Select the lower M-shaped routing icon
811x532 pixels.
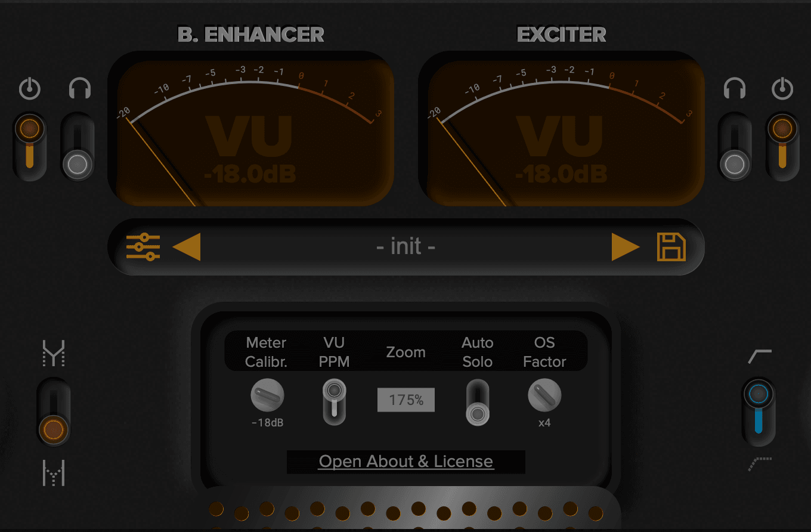pyautogui.click(x=54, y=473)
